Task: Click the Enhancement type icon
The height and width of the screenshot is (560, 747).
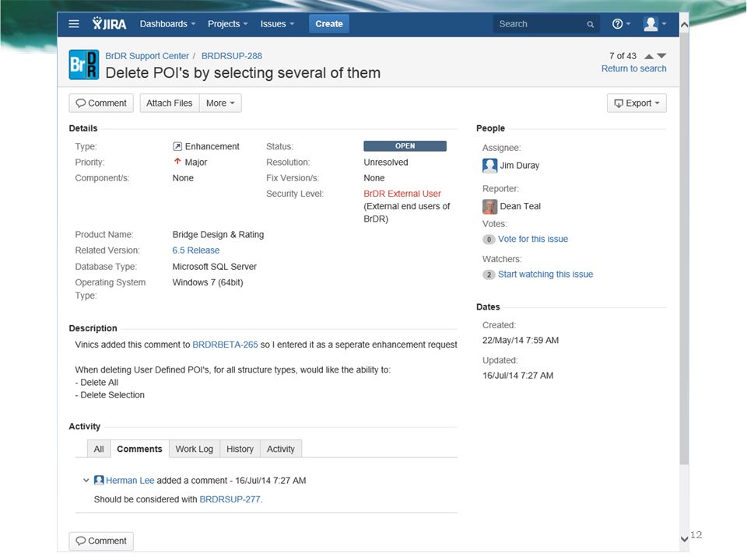Action: click(x=177, y=146)
